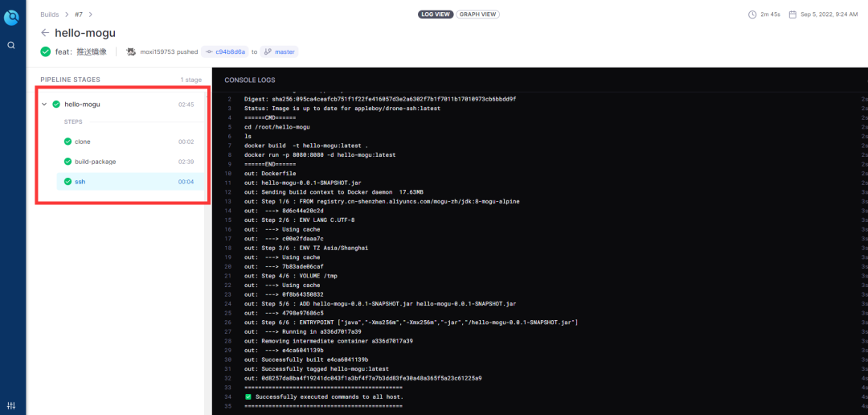
Task: Click the green success check next to feat
Action: 45,51
